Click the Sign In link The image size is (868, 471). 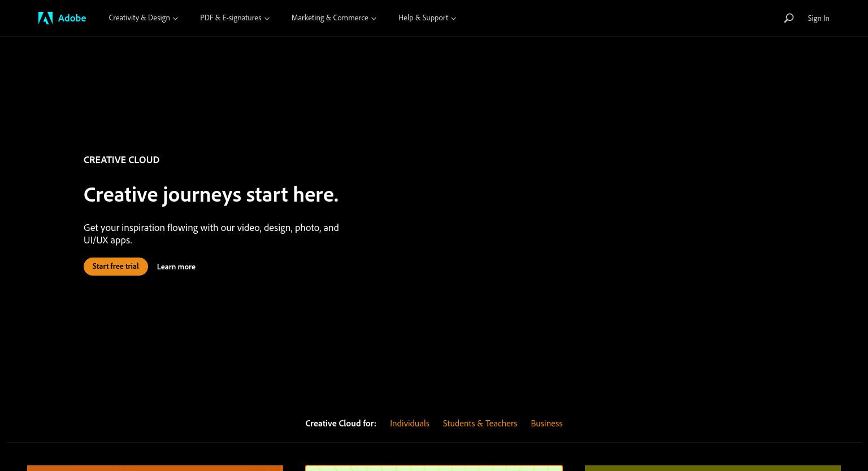coord(818,18)
